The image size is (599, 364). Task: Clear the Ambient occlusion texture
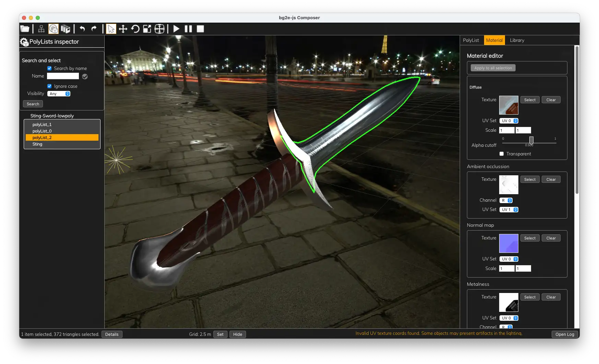click(x=551, y=179)
